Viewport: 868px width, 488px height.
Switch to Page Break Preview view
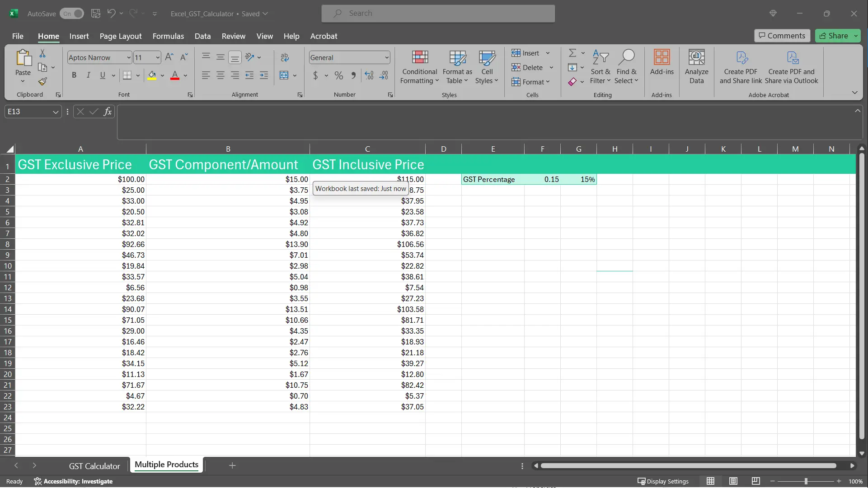coord(755,481)
